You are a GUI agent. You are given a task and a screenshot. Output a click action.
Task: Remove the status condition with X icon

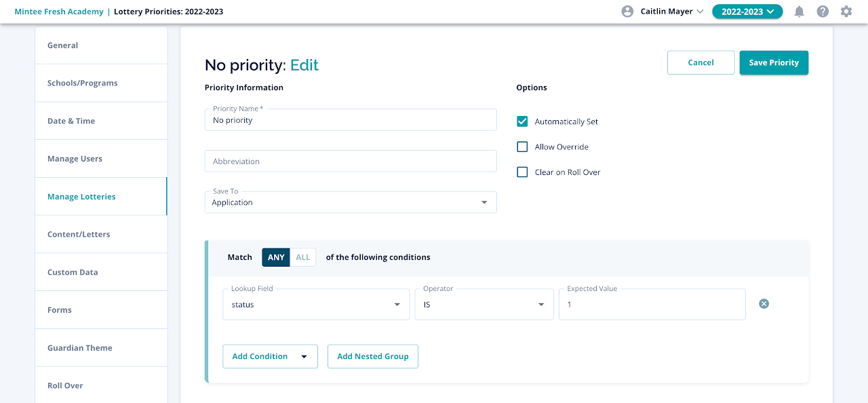pyautogui.click(x=764, y=304)
